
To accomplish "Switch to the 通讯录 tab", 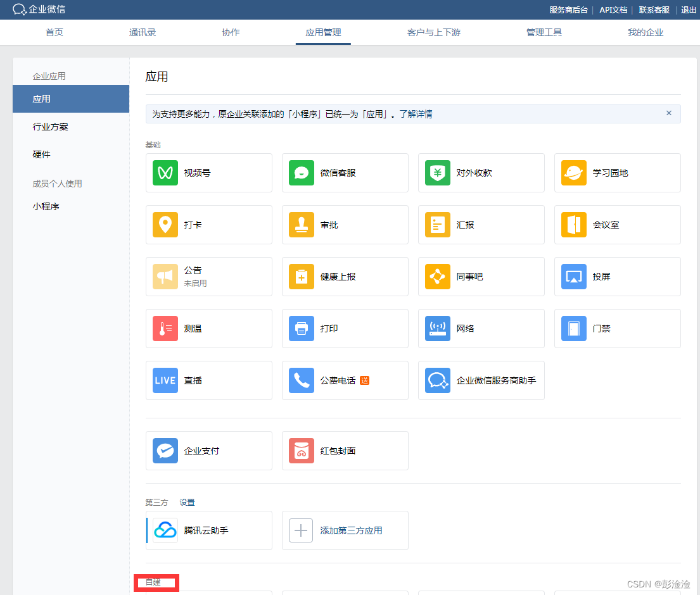I will (143, 32).
